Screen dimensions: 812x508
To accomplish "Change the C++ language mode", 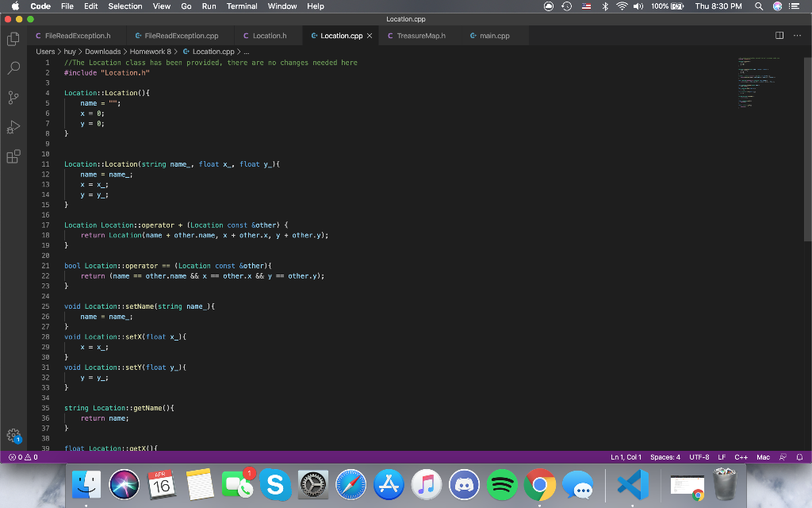I will (741, 457).
